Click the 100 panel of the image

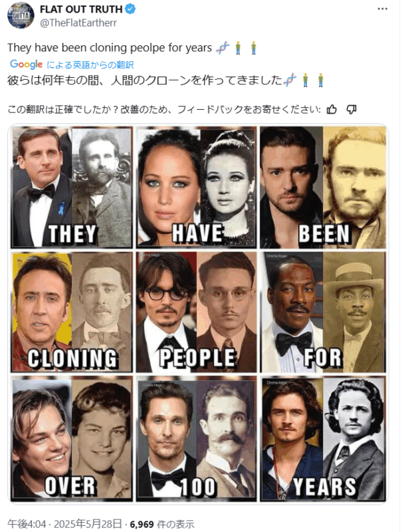[197, 439]
